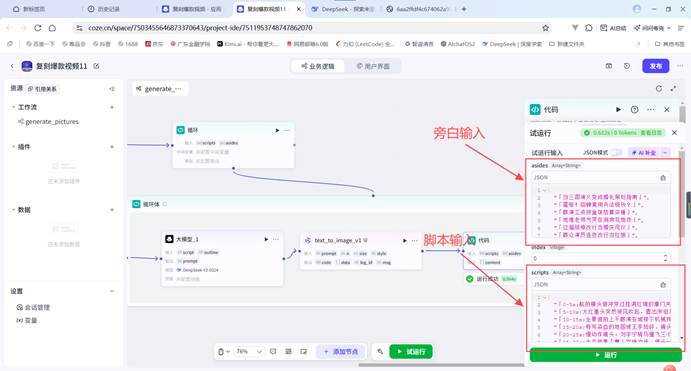Click the 发布 publish button

655,66
